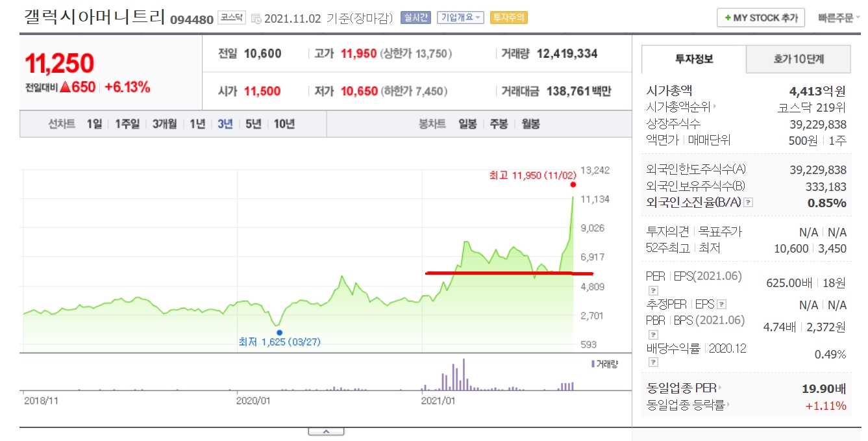
Task: Click the 외국인소진율 value 0.85%
Action: [827, 203]
